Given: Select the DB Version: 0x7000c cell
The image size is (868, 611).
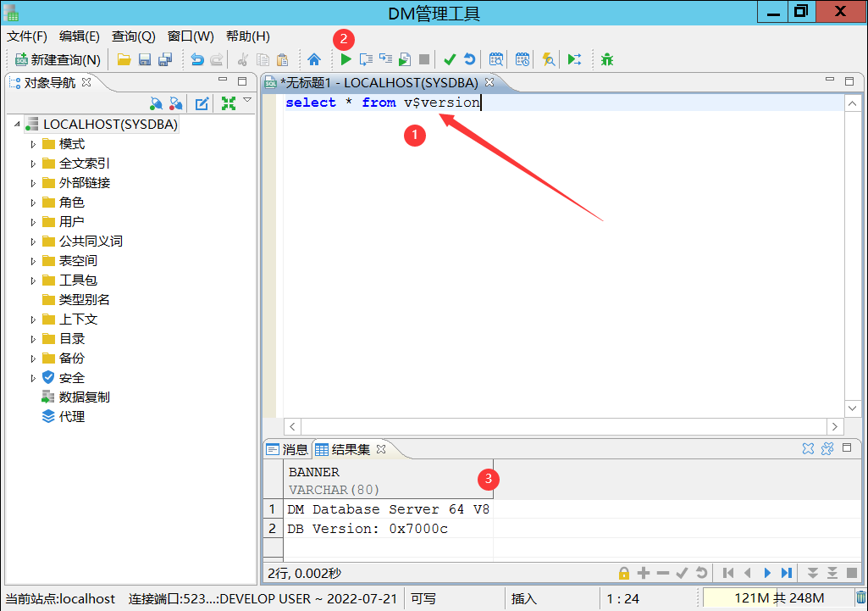Looking at the screenshot, I should point(388,529).
